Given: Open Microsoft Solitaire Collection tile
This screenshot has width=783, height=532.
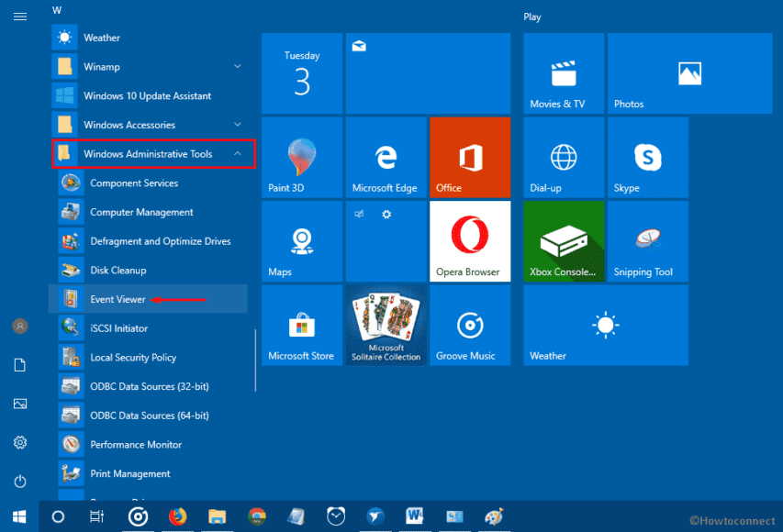Looking at the screenshot, I should 386,325.
